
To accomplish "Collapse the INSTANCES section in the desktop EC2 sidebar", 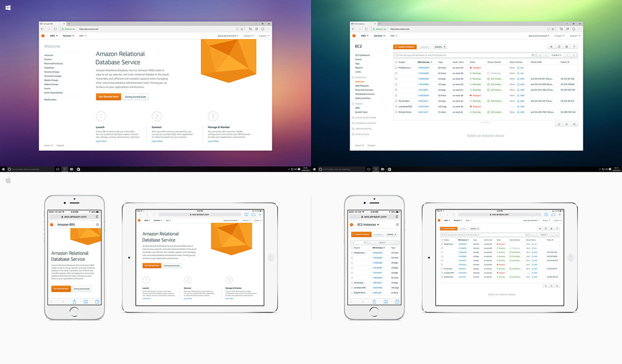I will point(353,77).
